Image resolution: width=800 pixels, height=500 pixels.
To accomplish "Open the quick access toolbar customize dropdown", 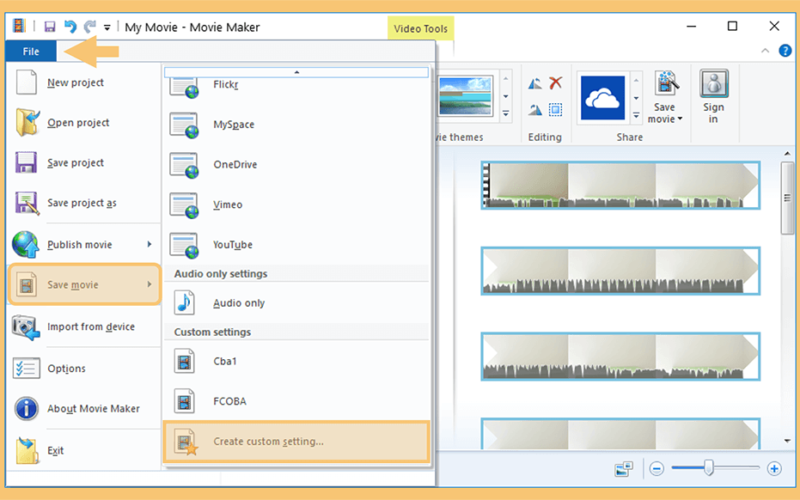I will (x=107, y=28).
